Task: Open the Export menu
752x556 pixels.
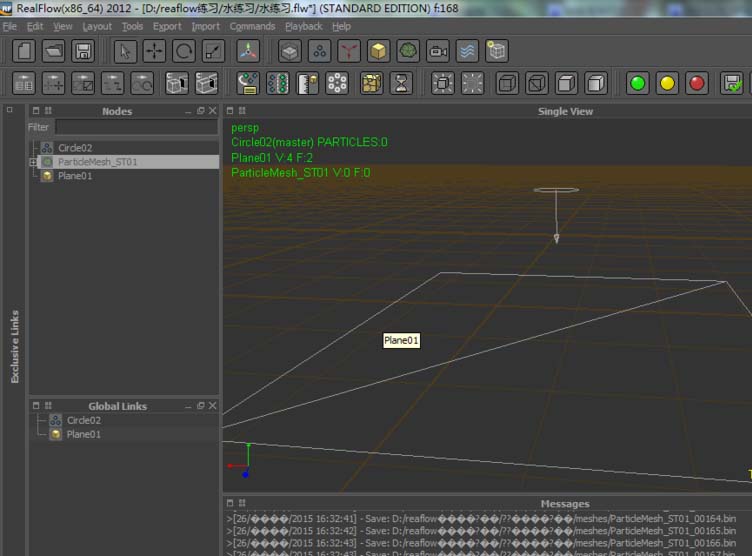Action: 167,26
